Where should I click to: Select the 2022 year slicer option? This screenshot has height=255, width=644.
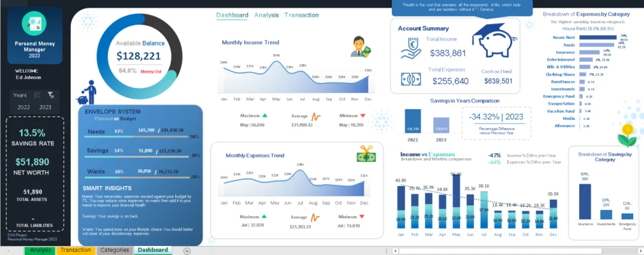pos(24,107)
